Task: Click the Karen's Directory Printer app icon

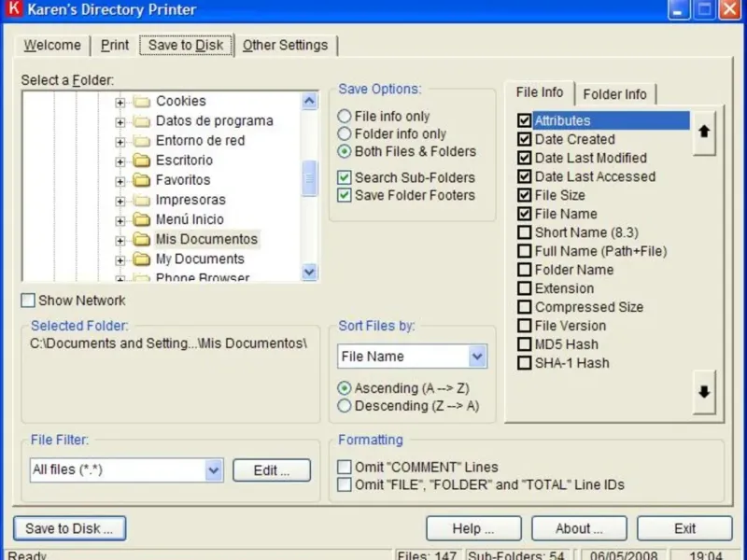Action: click(x=14, y=8)
